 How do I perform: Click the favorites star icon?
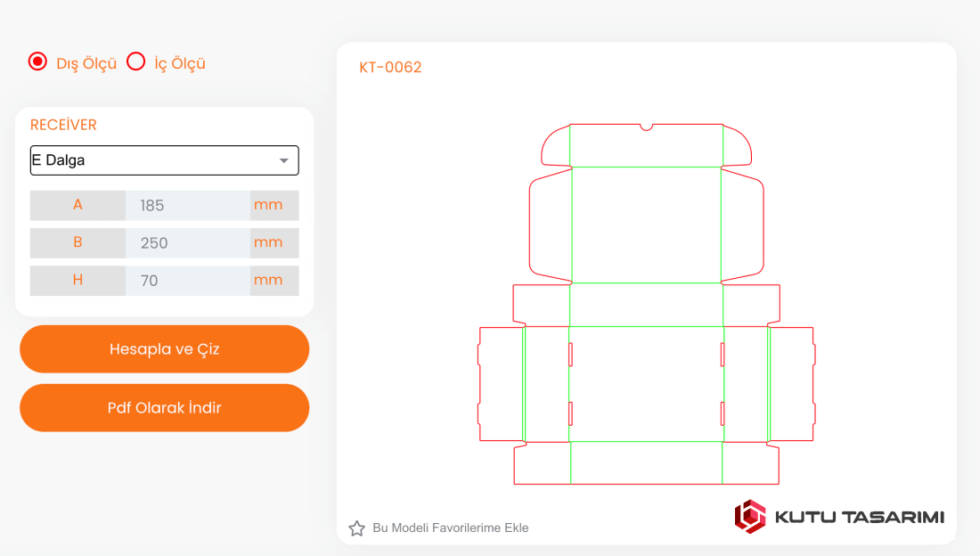(357, 527)
